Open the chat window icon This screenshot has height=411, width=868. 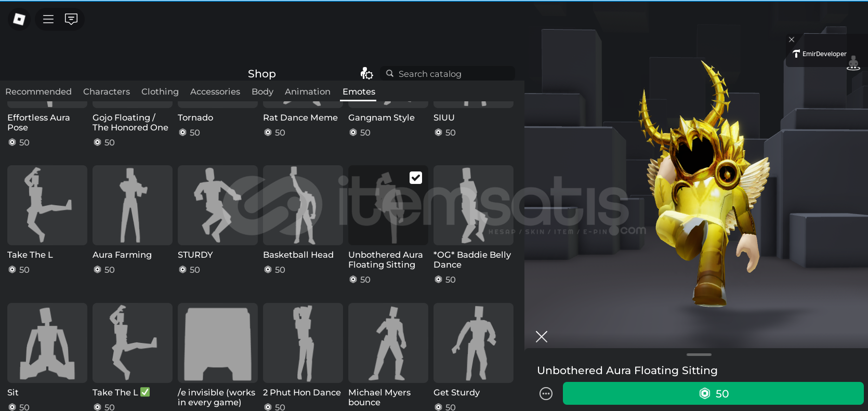tap(71, 19)
